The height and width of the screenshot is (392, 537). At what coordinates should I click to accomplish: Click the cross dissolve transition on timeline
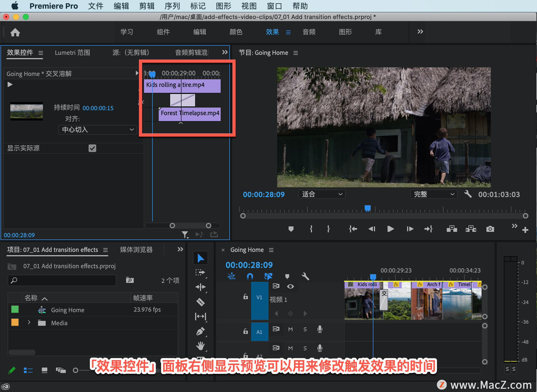pos(384,300)
